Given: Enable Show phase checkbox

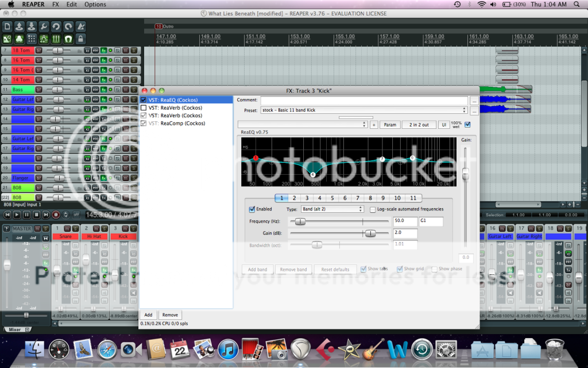Looking at the screenshot, I should pyautogui.click(x=434, y=269).
